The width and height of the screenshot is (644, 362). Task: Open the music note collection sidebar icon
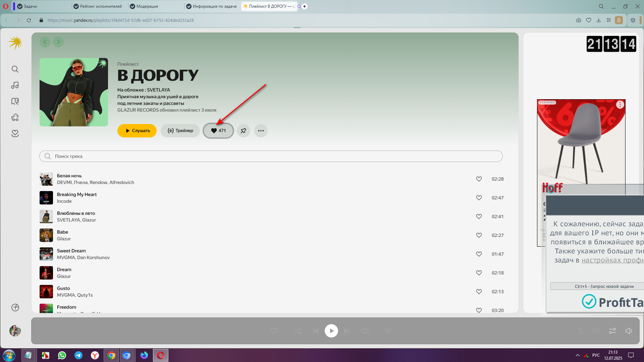click(x=15, y=85)
